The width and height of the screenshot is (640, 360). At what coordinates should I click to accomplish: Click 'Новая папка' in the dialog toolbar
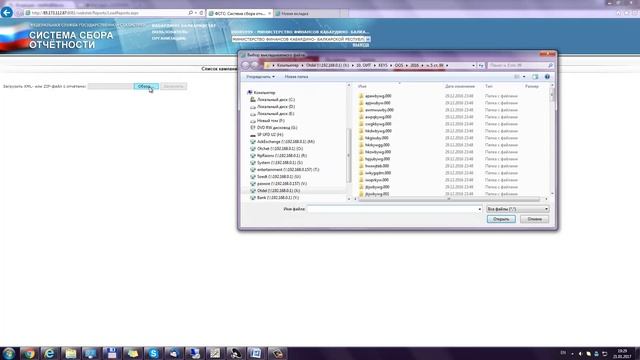pos(296,77)
